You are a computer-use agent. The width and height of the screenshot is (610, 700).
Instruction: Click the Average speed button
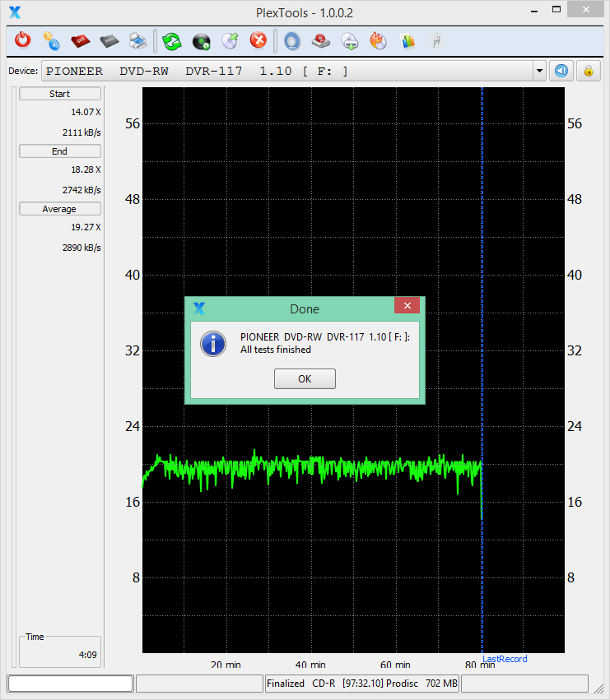click(x=60, y=209)
